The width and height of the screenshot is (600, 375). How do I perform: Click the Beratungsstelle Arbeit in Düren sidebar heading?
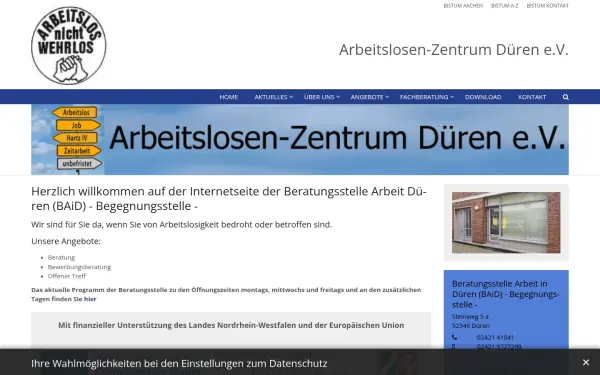(x=505, y=294)
